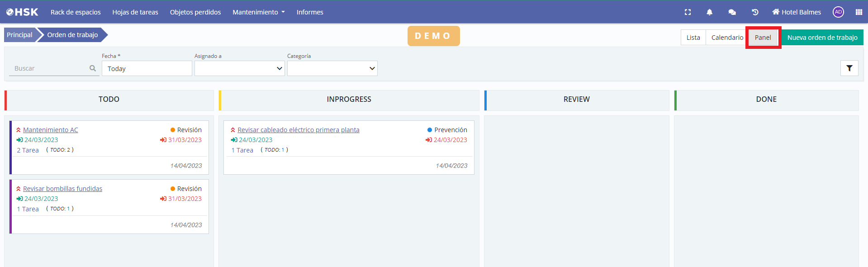Go to Objetos perdidos
This screenshot has height=267, width=868.
195,12
